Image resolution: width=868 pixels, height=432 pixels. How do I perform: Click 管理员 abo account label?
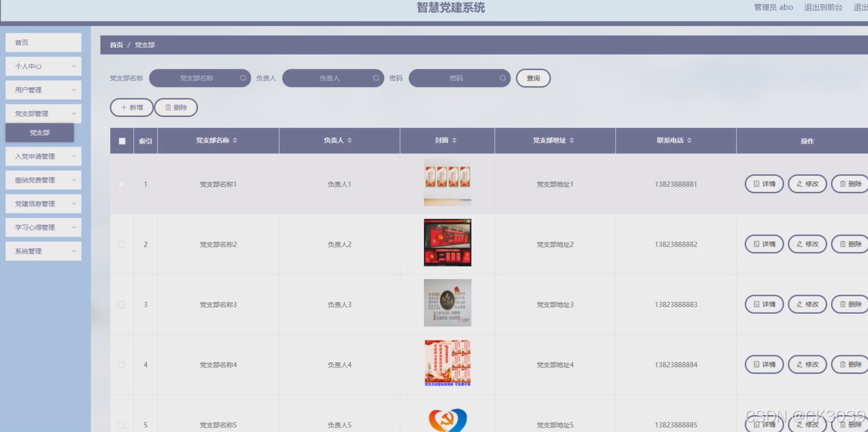tap(773, 7)
